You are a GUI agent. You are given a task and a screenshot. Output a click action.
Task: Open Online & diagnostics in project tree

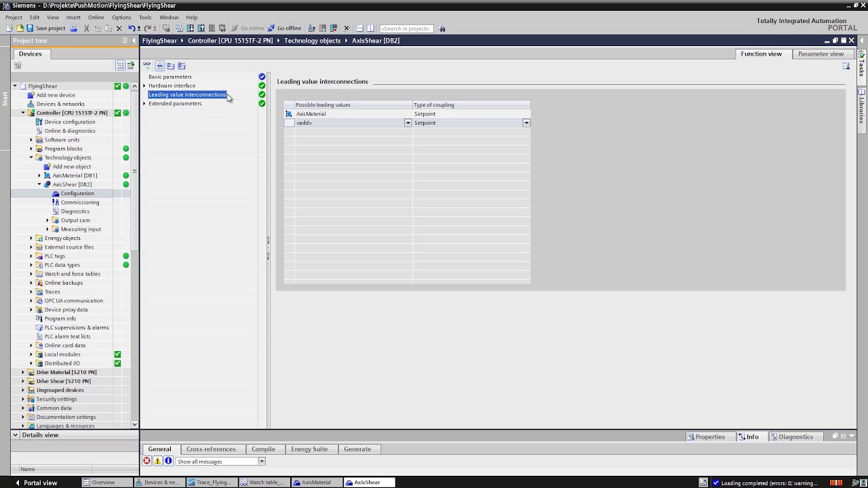pos(70,131)
